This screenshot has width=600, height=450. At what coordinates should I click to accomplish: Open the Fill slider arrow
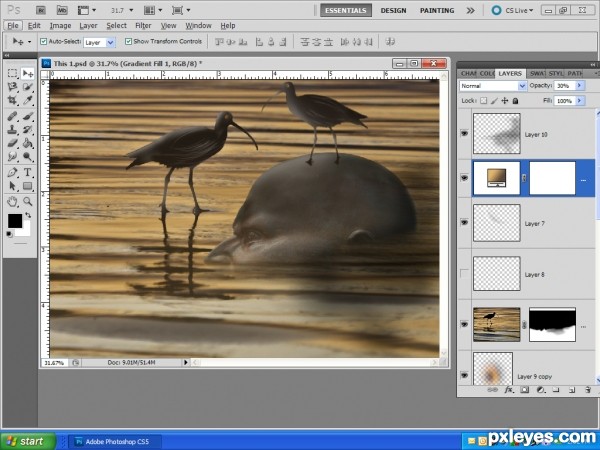click(x=579, y=101)
